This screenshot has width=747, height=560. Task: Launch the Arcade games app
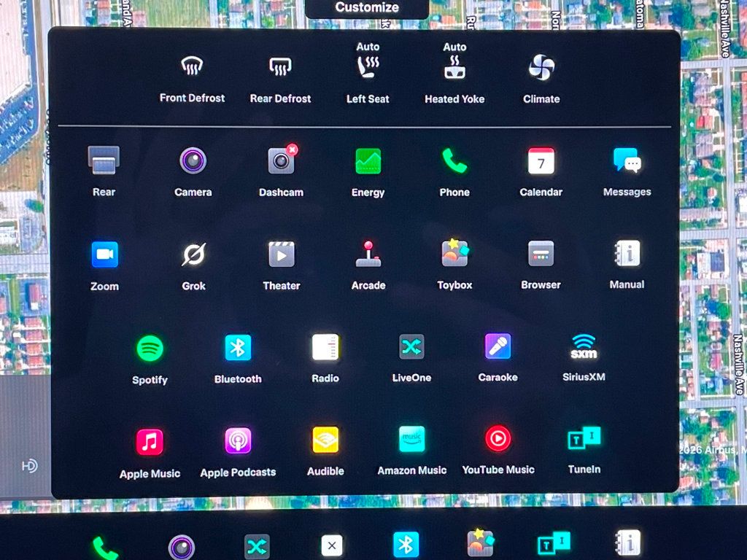pos(368,254)
